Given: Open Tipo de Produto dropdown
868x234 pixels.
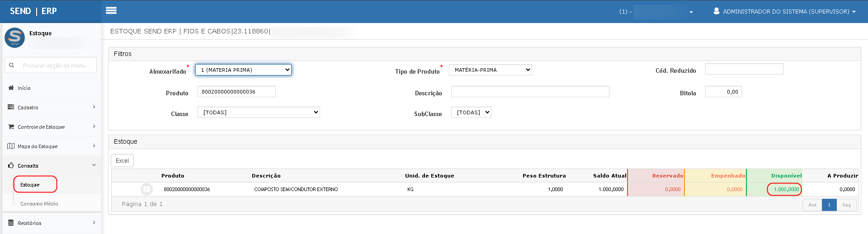Looking at the screenshot, I should [x=490, y=70].
